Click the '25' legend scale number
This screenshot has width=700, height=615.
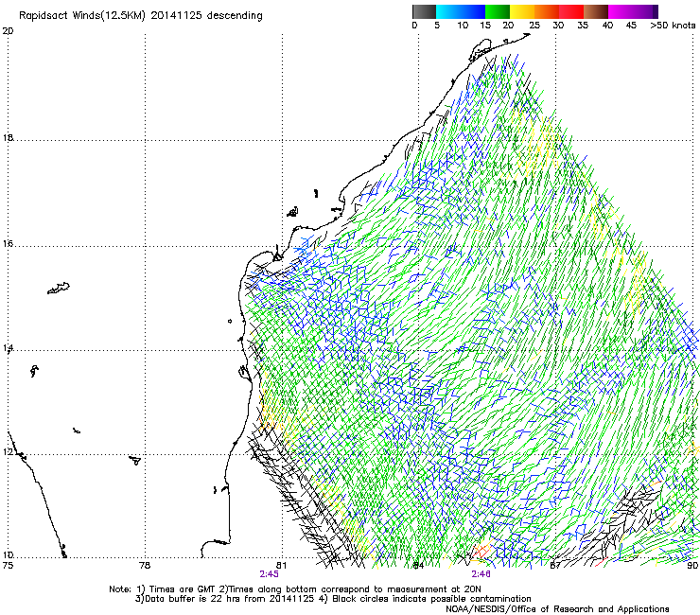(534, 26)
